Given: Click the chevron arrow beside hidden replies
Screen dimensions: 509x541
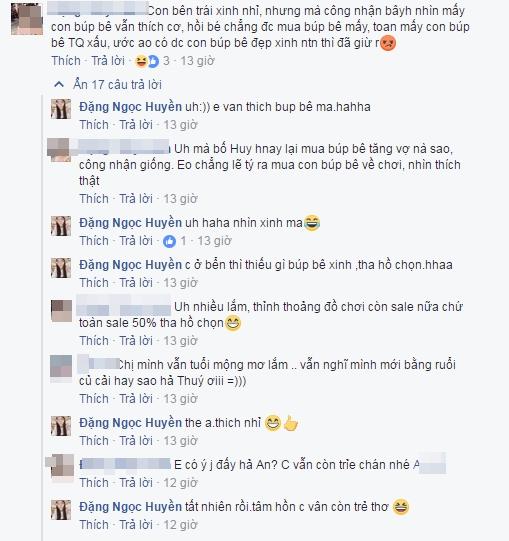Looking at the screenshot, I should click(x=59, y=85).
